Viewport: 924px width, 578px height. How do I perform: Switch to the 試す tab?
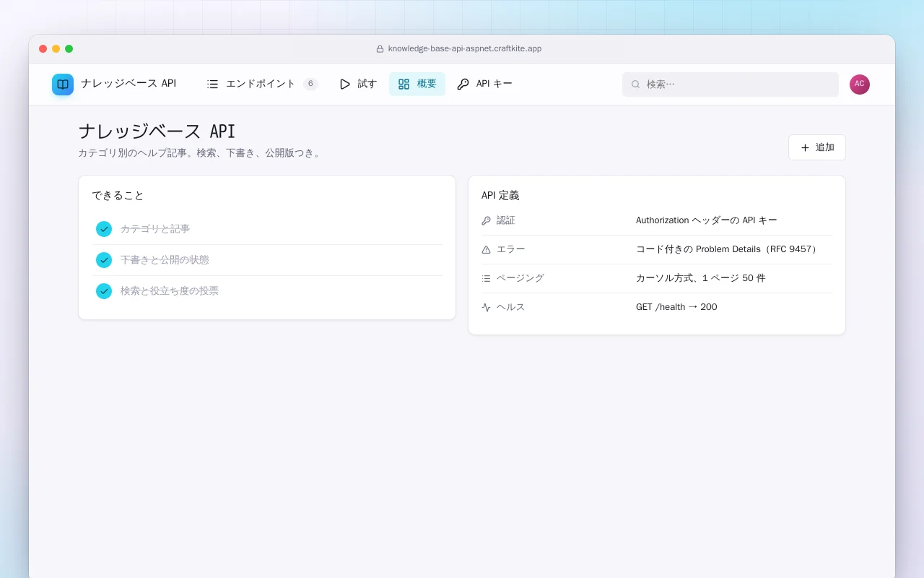coord(358,84)
